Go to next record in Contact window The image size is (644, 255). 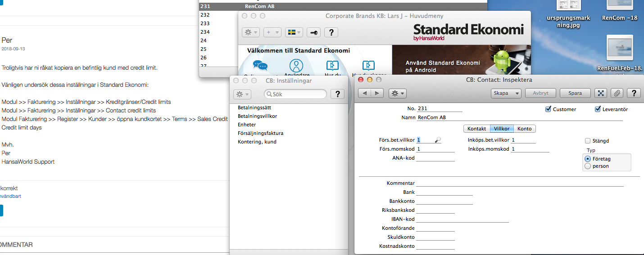(x=377, y=93)
